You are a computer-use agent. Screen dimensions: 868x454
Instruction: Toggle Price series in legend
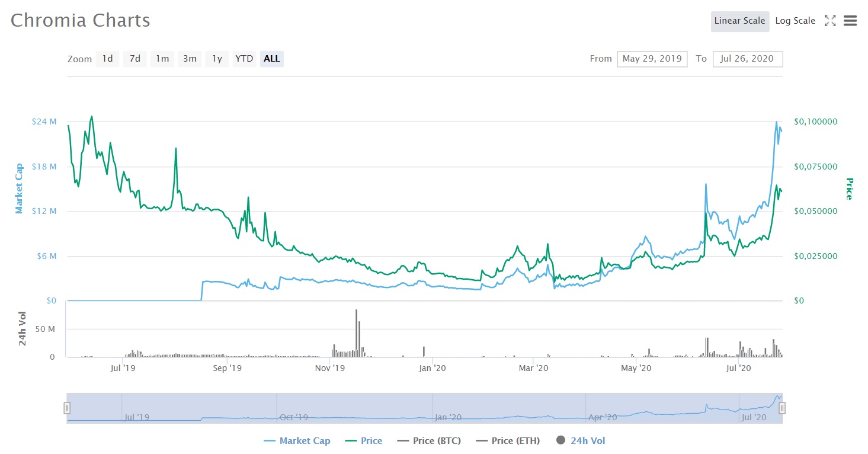(363, 441)
